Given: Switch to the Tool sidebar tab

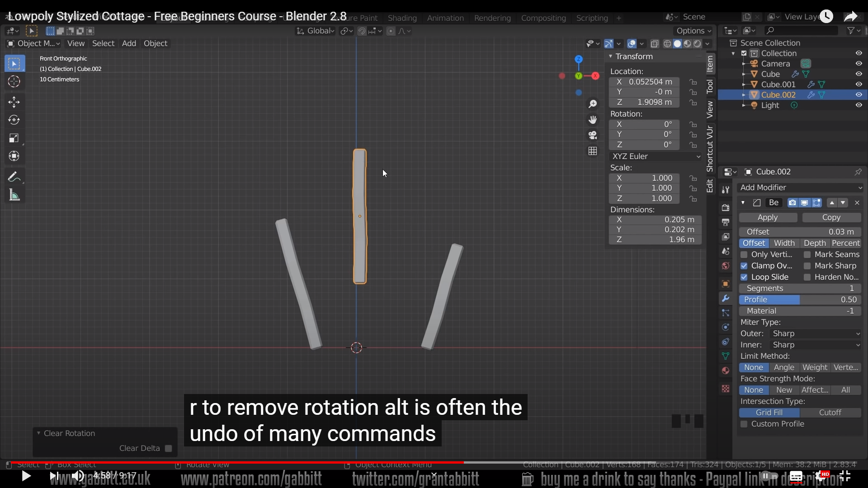Looking at the screenshot, I should point(710,86).
